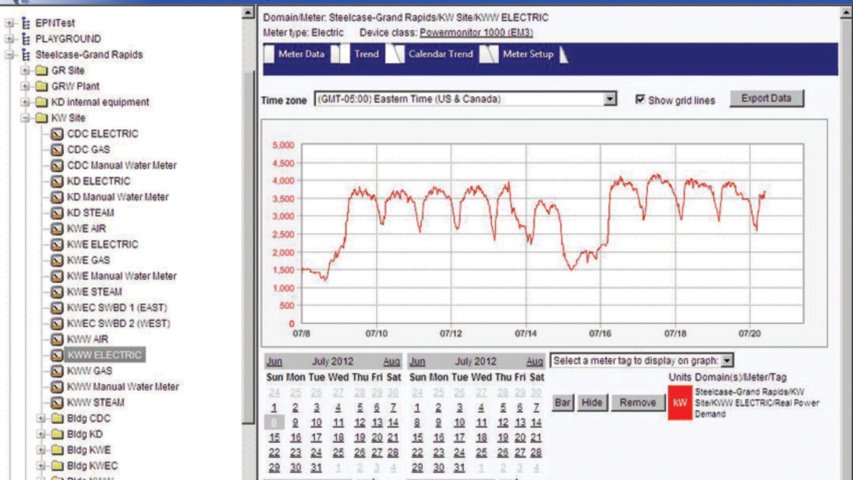Click the KWE Manual Water Meter icon
Screen dimensions: 853x480
coord(57,276)
